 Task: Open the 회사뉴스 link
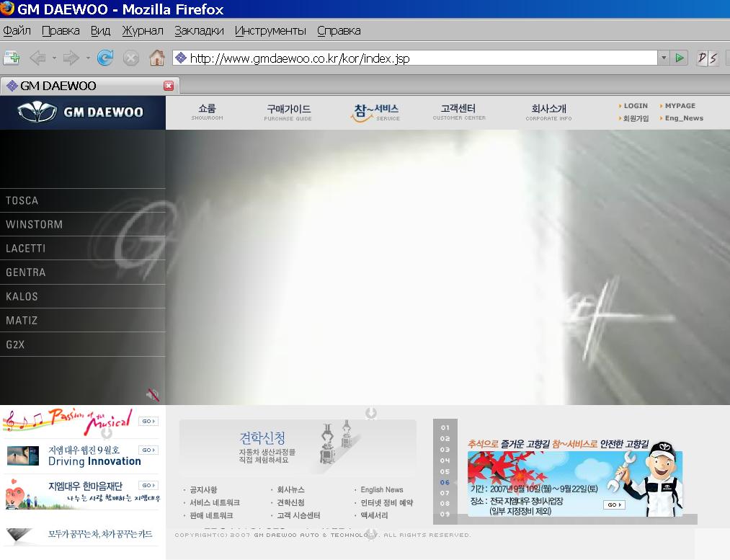click(x=290, y=489)
